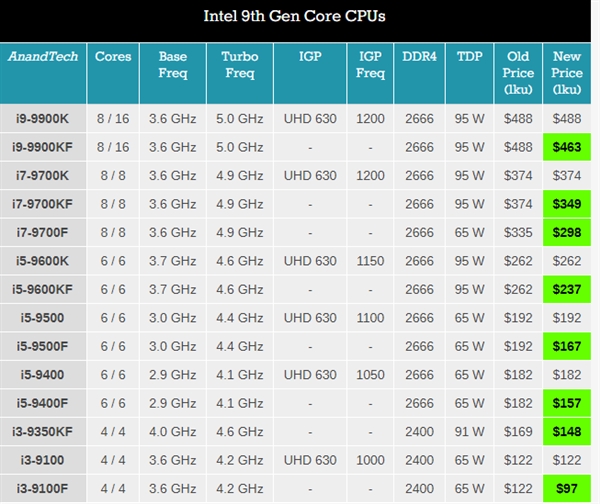The width and height of the screenshot is (600, 504).
Task: Select the TDP column header
Action: click(x=469, y=57)
